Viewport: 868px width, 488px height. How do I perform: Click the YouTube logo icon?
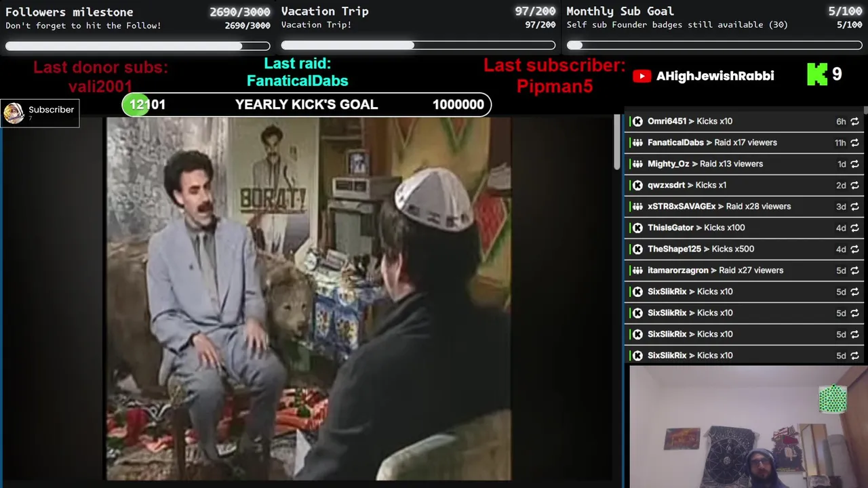(x=642, y=76)
